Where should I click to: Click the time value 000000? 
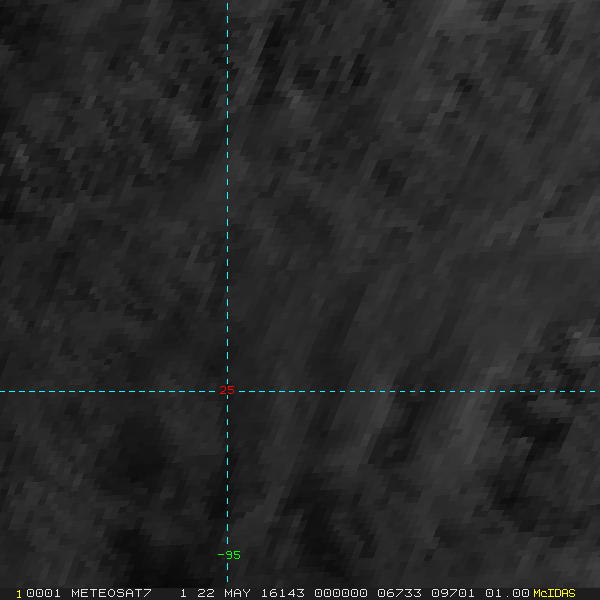(341, 593)
